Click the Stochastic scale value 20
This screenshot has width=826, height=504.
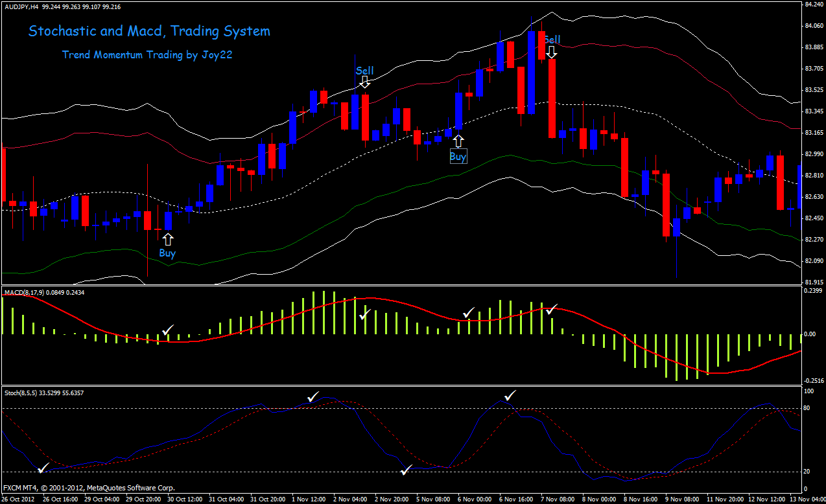(807, 472)
